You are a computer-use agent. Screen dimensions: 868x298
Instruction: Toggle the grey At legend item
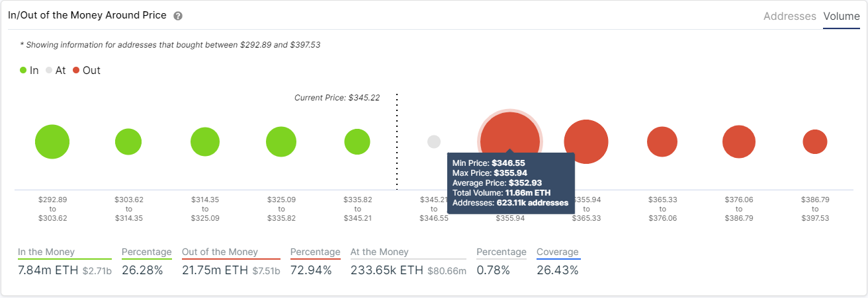[x=56, y=70]
